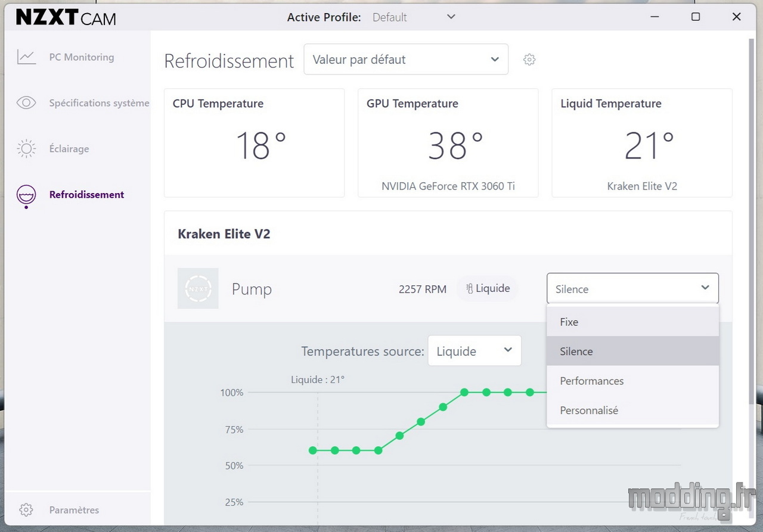Select the Performances pump mode option

pos(632,381)
